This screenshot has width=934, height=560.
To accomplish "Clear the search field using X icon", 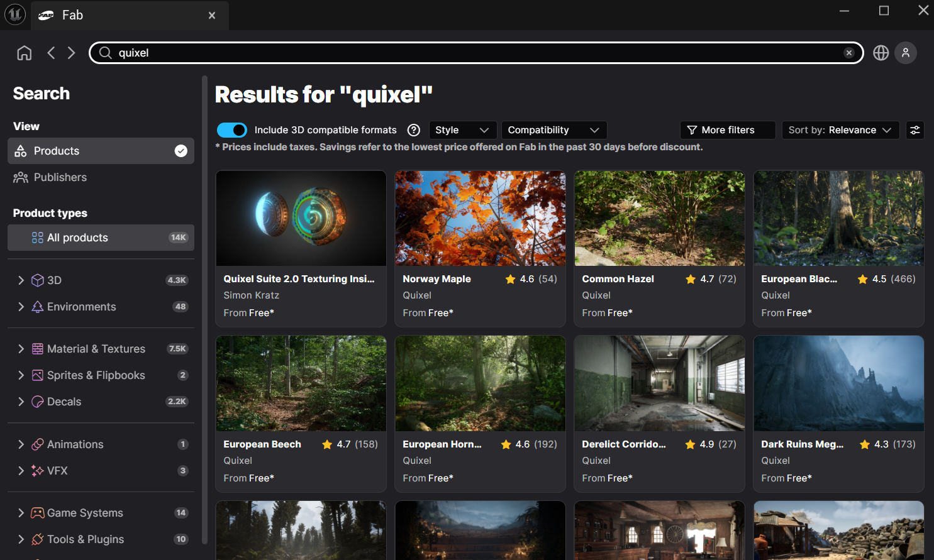I will pyautogui.click(x=848, y=53).
